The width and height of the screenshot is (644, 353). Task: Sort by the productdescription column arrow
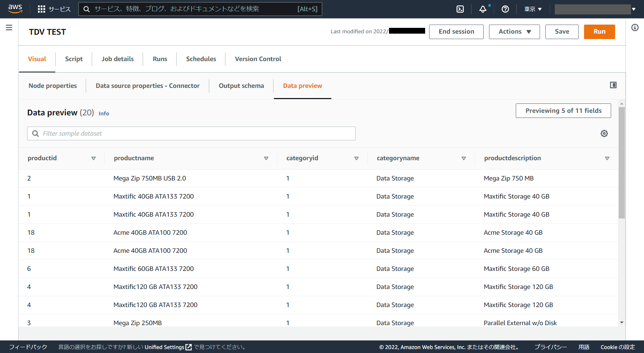pyautogui.click(x=607, y=158)
